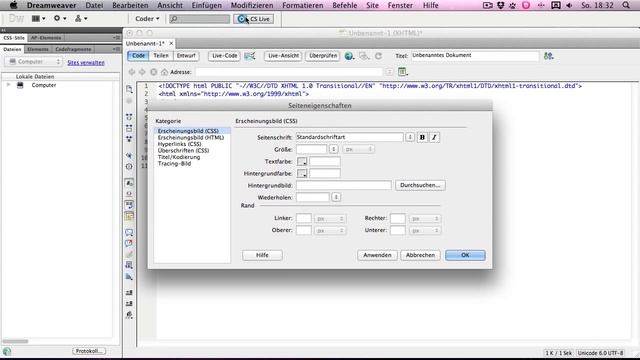Select Überschriften (CSS) category
The height and width of the screenshot is (360, 640).
coord(183,151)
